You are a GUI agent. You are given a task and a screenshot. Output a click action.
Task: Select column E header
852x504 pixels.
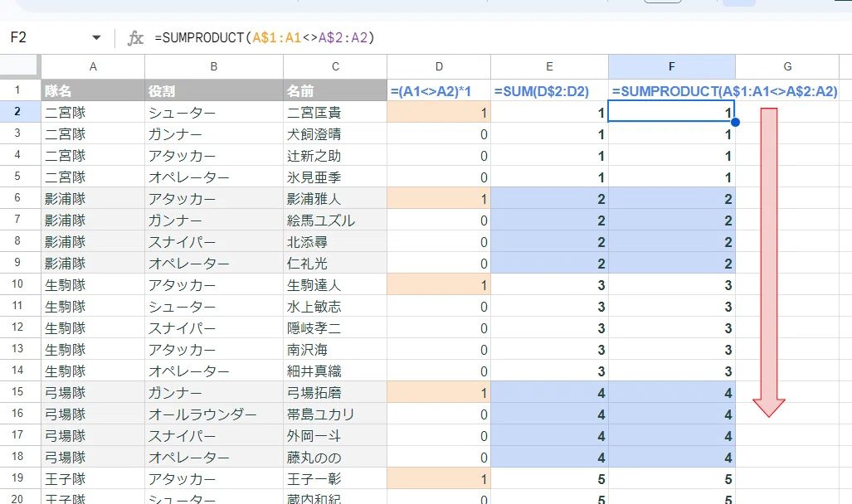(x=549, y=67)
